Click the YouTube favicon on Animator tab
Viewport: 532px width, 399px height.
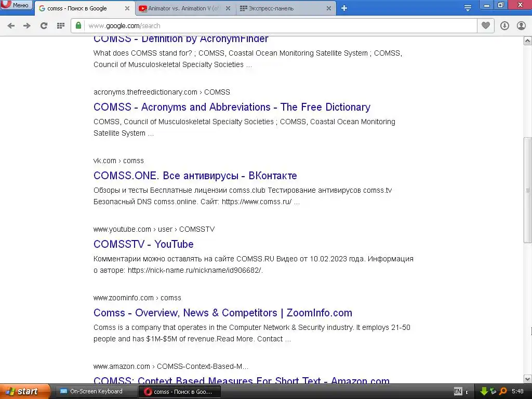coord(143,8)
